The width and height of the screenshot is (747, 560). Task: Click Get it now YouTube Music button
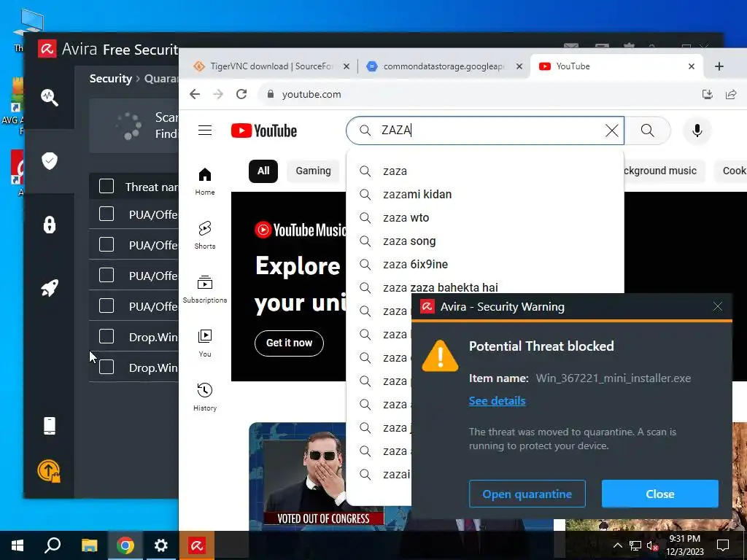point(289,343)
